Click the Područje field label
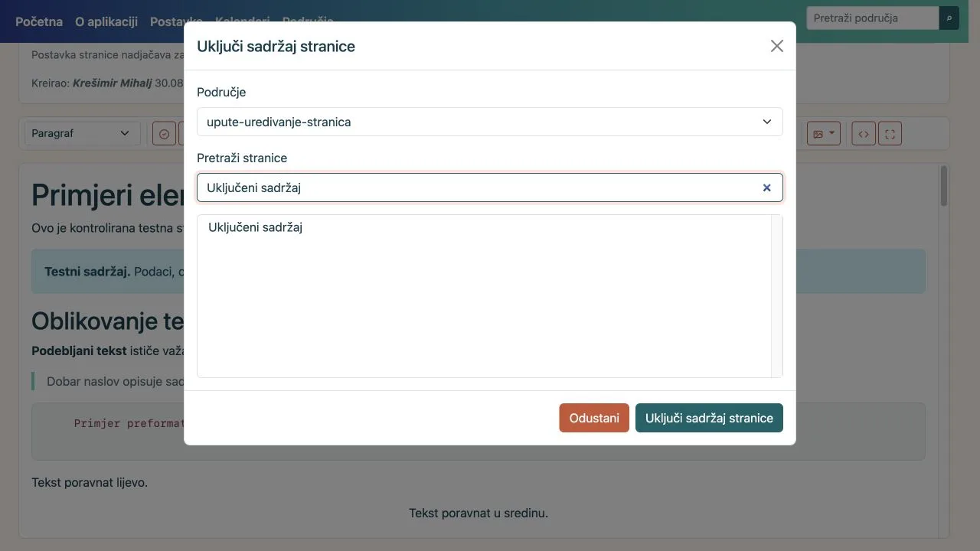 pyautogui.click(x=221, y=92)
